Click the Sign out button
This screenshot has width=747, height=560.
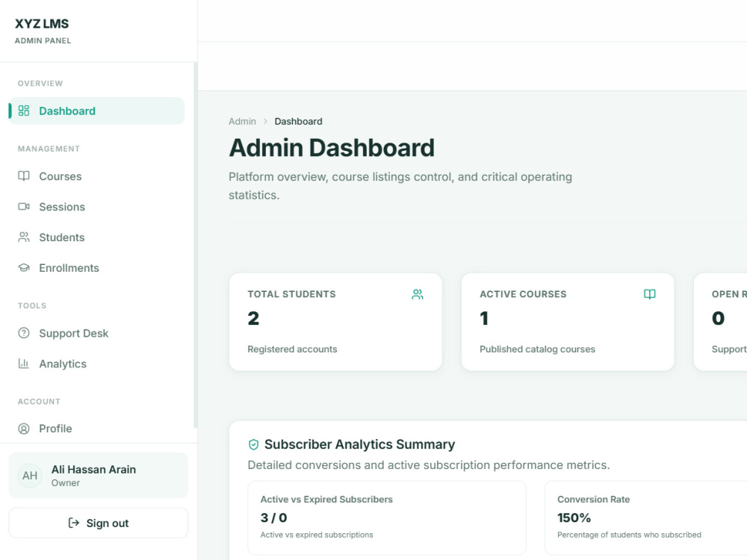pyautogui.click(x=98, y=523)
